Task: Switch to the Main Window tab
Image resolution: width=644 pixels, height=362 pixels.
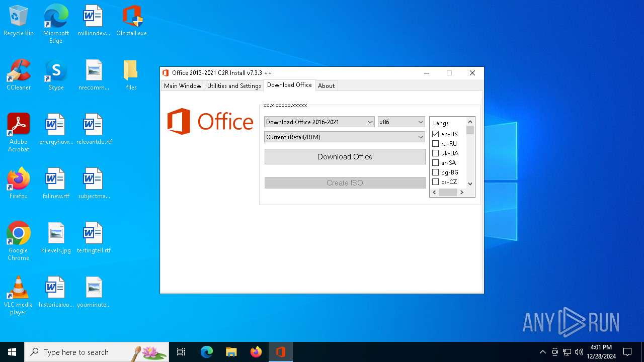Action: (x=183, y=86)
